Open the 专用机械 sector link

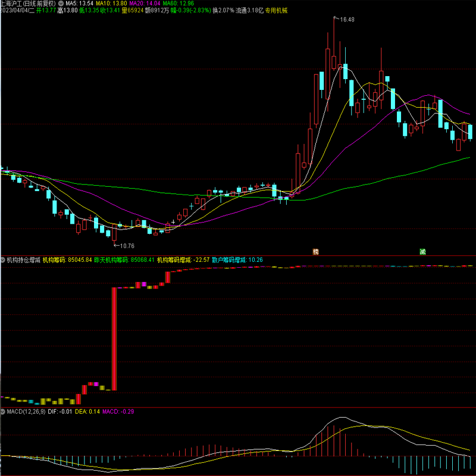tap(276, 11)
